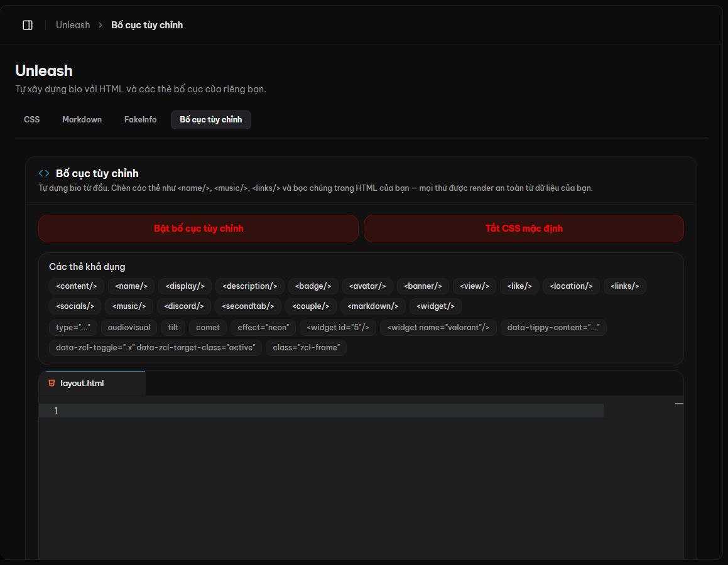Toggle Bật bố cục tùy chỉnh
This screenshot has height=565, width=728.
click(198, 229)
